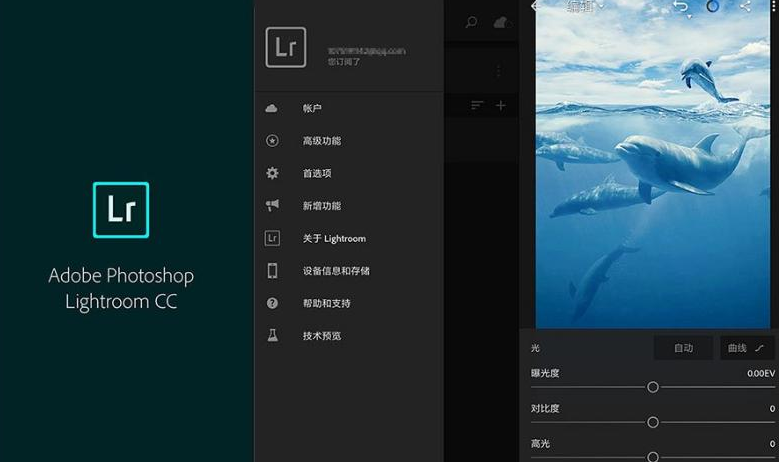Click the undo arrow icon
779x462 pixels.
681,7
